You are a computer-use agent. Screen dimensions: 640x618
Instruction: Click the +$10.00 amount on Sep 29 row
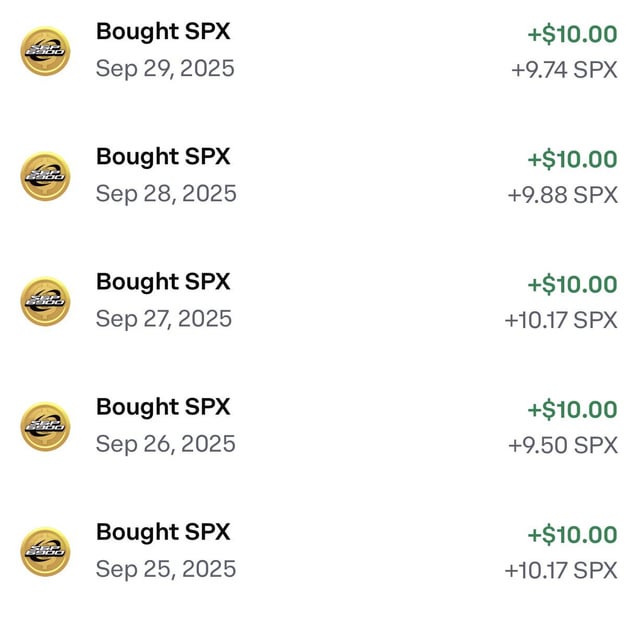572,34
